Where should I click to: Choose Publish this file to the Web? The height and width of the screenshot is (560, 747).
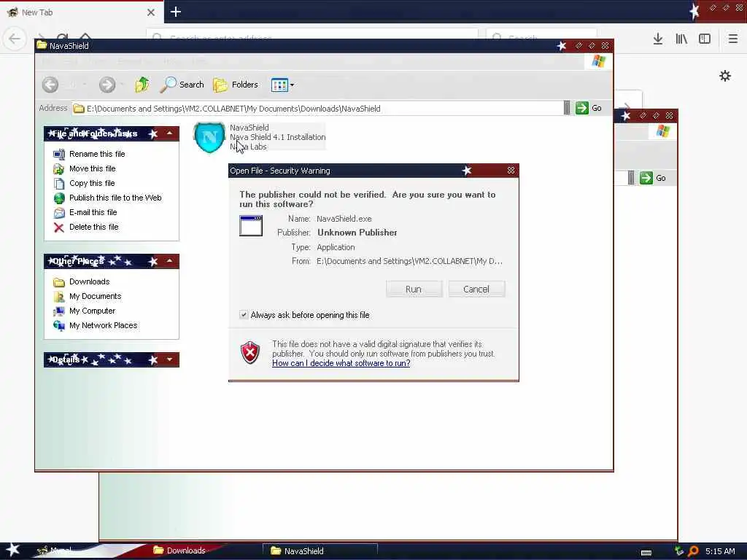click(x=115, y=198)
